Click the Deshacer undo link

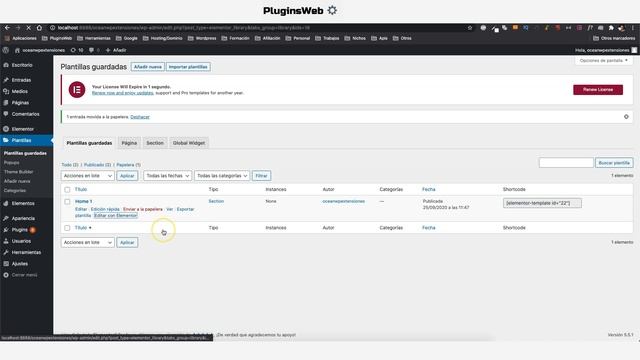pos(140,117)
